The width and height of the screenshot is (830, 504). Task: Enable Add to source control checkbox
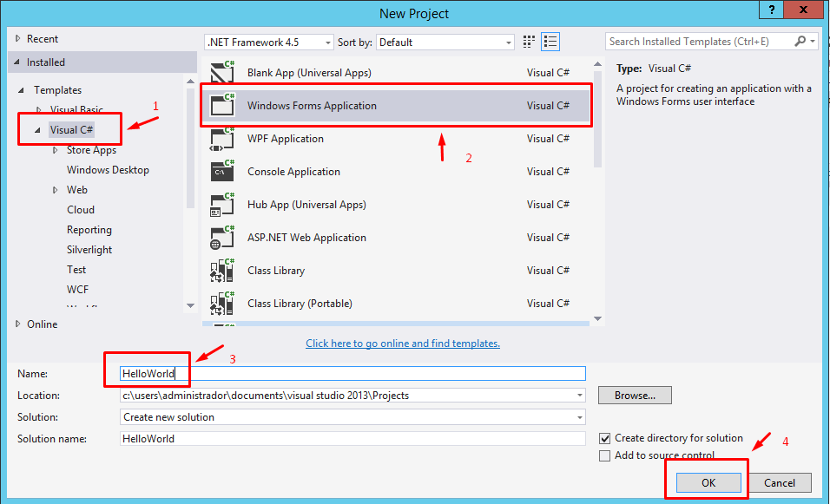point(604,456)
